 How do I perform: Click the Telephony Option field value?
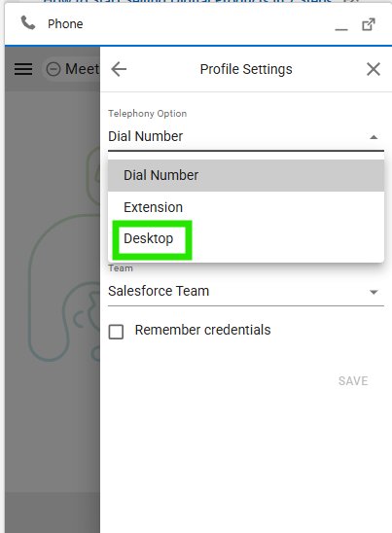click(x=146, y=136)
